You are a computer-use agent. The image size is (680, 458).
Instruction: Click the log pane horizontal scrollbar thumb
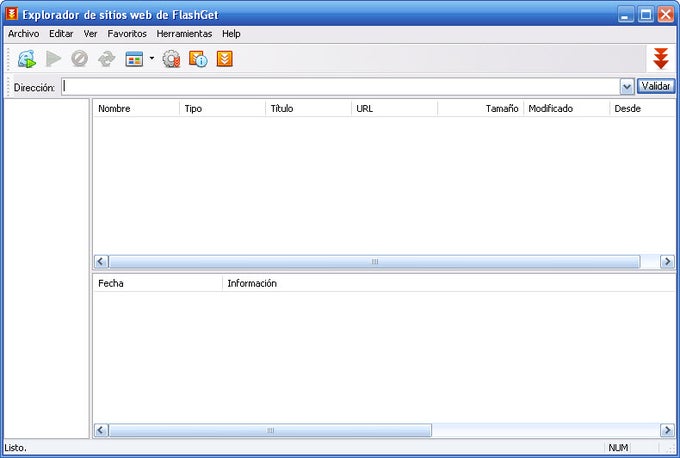tap(270, 430)
